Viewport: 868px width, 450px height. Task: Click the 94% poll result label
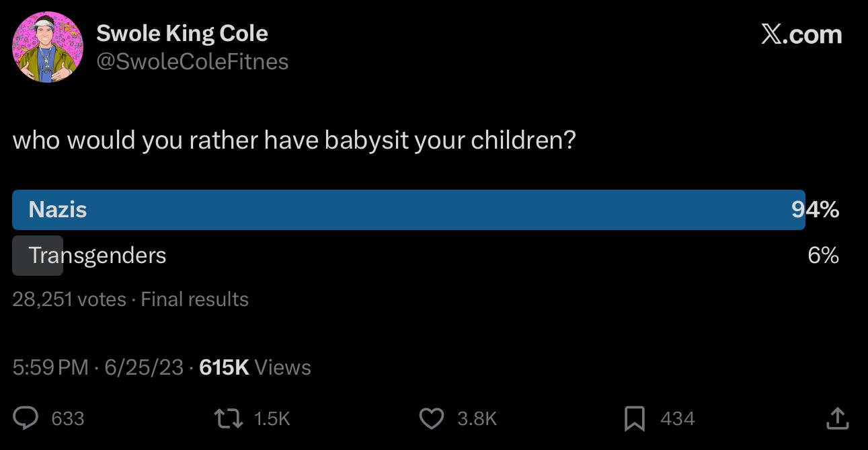coord(816,210)
